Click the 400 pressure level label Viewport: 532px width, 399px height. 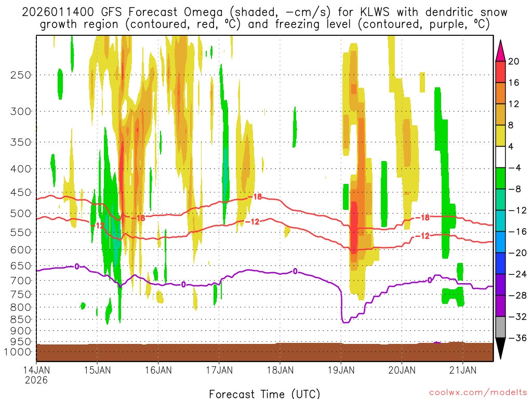(21, 169)
